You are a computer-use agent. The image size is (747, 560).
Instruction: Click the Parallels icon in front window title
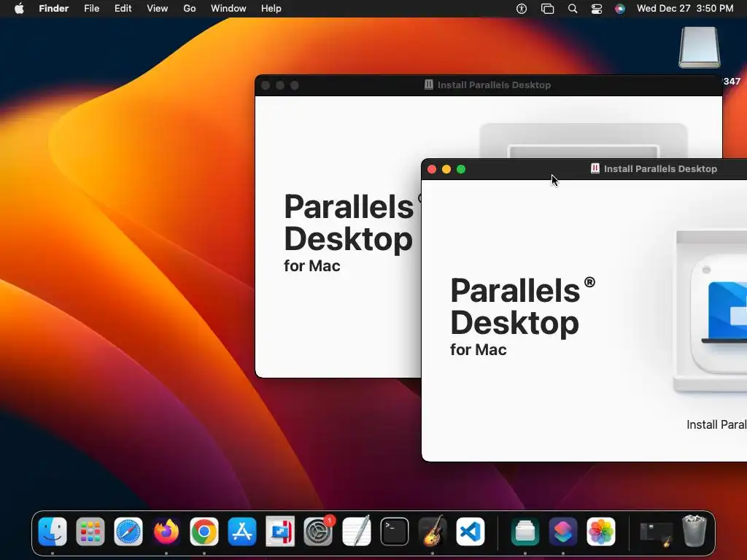pos(595,168)
